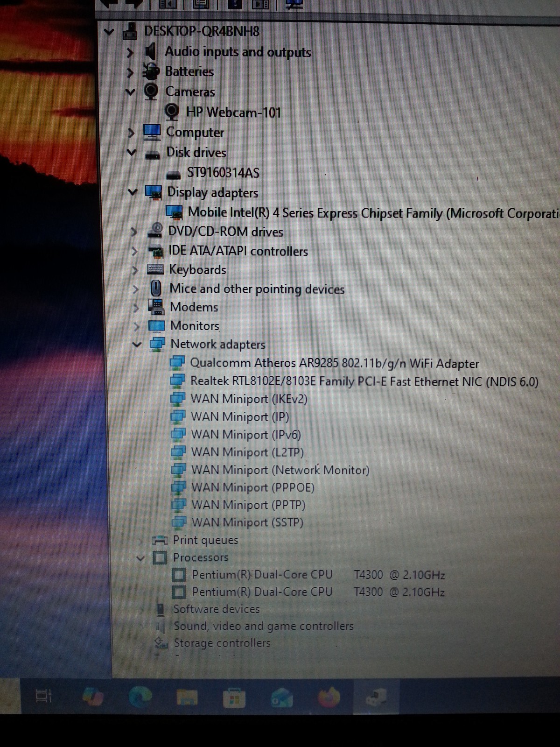Image resolution: width=560 pixels, height=747 pixels.
Task: Select WAN Miniport (L2TP)
Action: point(248,452)
